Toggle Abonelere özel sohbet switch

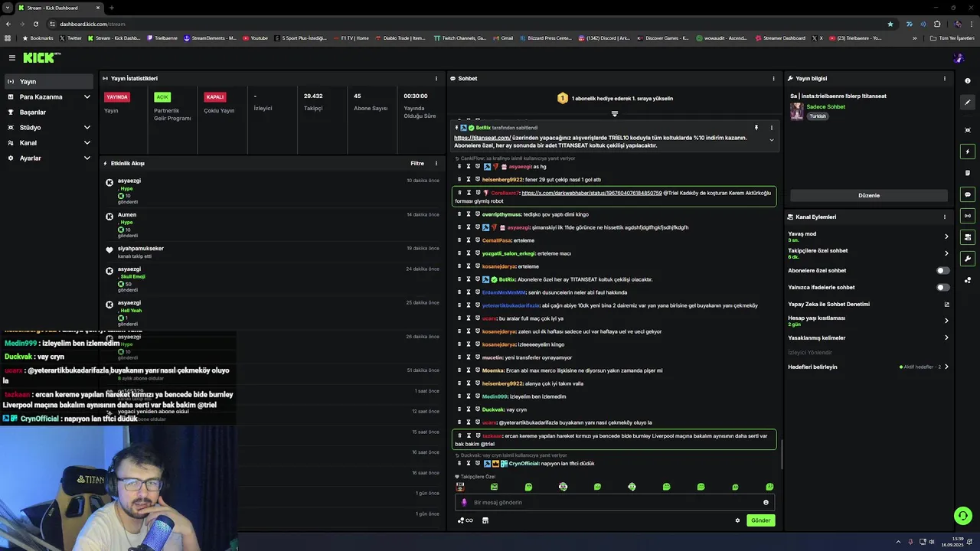click(943, 271)
